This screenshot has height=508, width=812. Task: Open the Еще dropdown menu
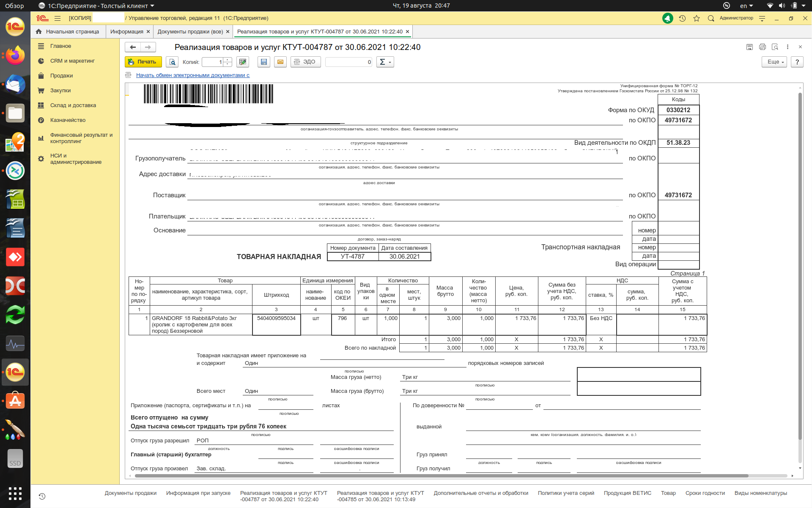(774, 62)
